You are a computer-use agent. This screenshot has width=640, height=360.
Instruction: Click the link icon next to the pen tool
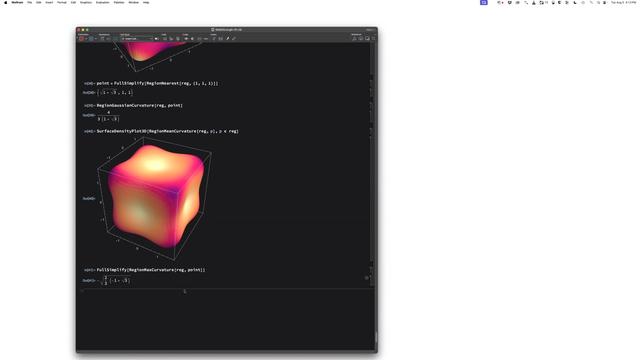[x=234, y=38]
